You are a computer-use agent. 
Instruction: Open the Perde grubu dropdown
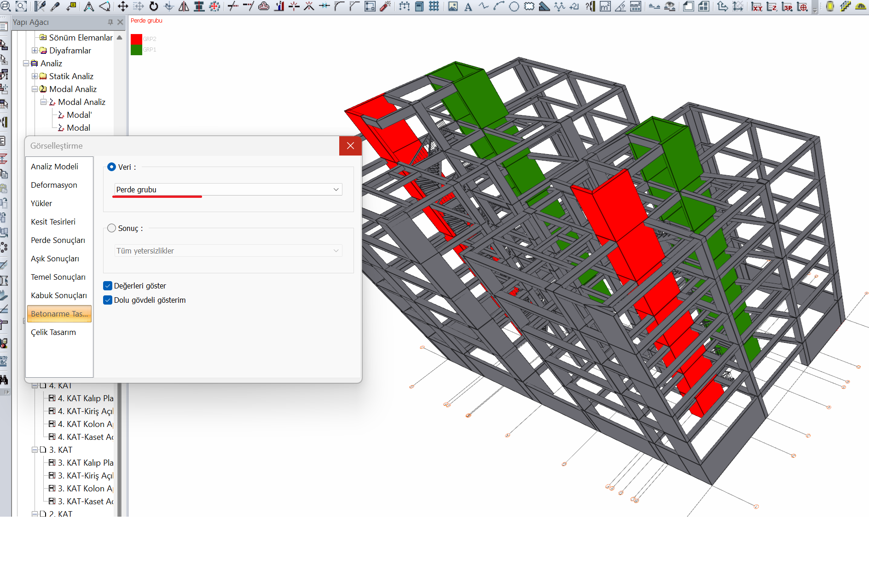tap(228, 190)
